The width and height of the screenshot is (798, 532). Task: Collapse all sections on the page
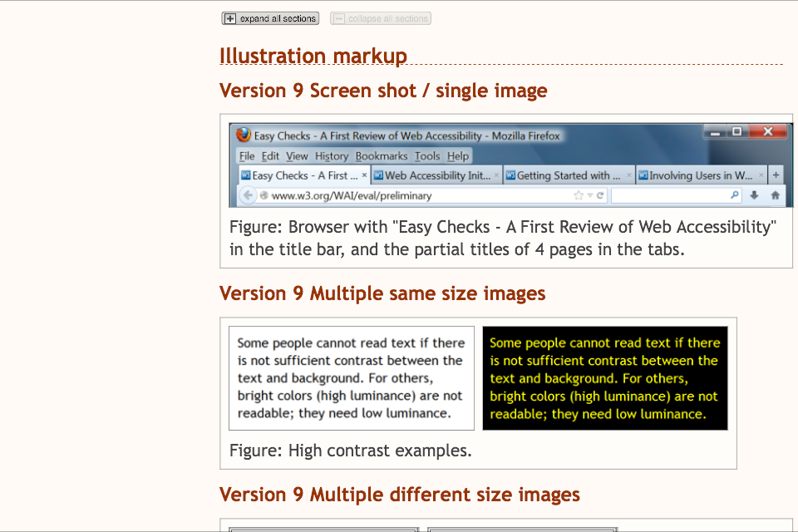tap(381, 18)
